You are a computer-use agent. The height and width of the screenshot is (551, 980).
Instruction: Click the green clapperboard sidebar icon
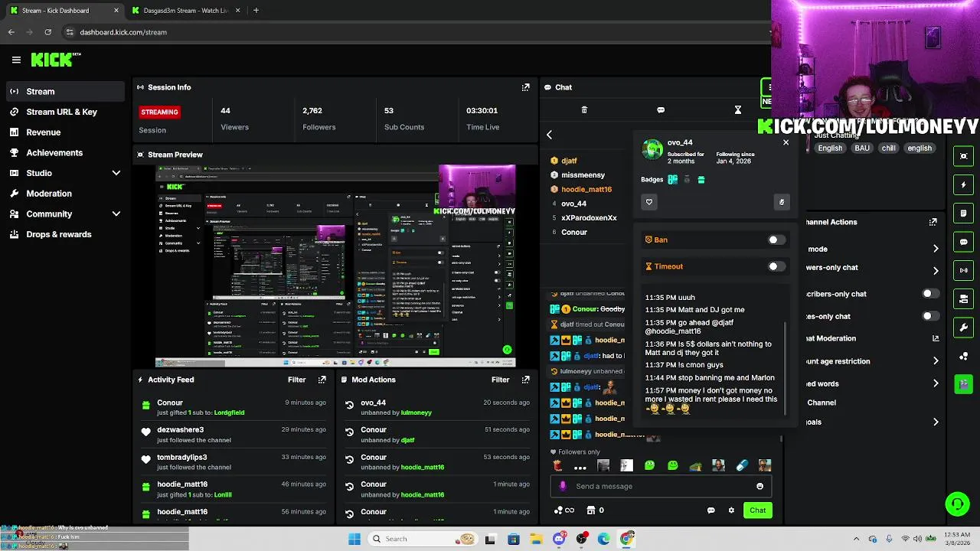pyautogui.click(x=964, y=384)
